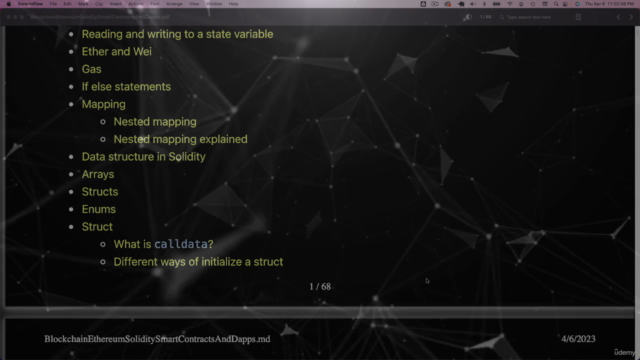Click 'Different ways of initialize a struct' link
The image size is (640, 360).
pos(198,262)
